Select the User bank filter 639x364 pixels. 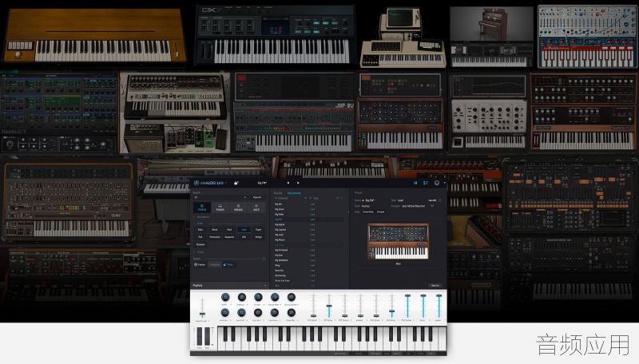coord(228,265)
